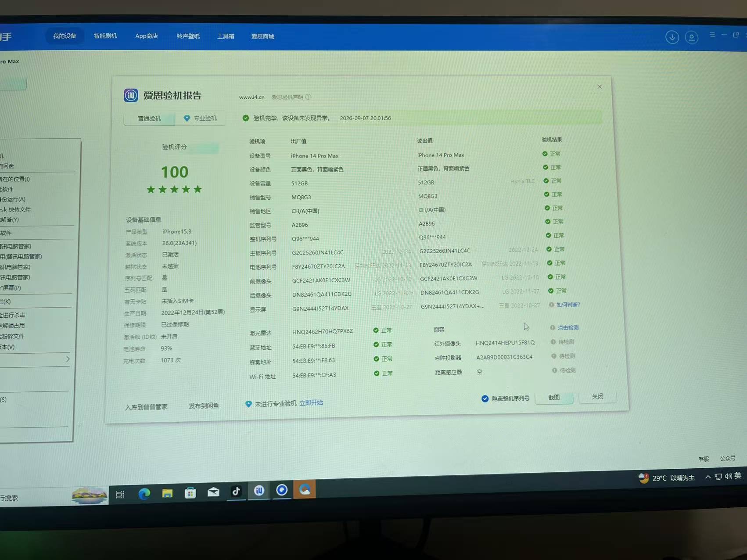This screenshot has width=747, height=560.
Task: Click green check icon in 主板序列号 row
Action: click(x=549, y=249)
